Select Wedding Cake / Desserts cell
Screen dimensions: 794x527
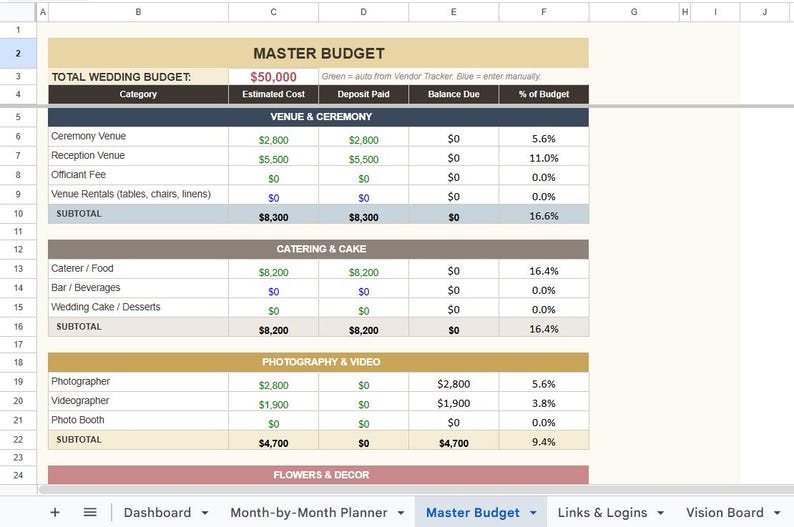pos(138,307)
